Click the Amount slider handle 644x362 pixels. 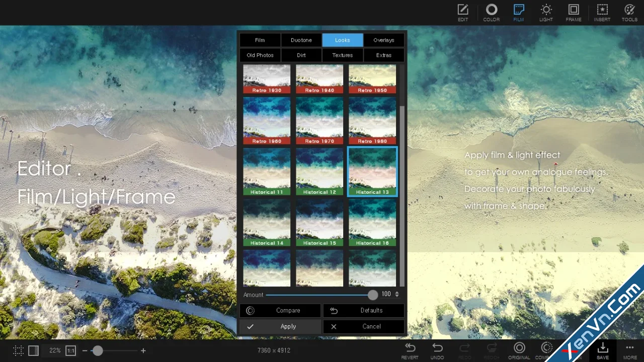click(372, 295)
